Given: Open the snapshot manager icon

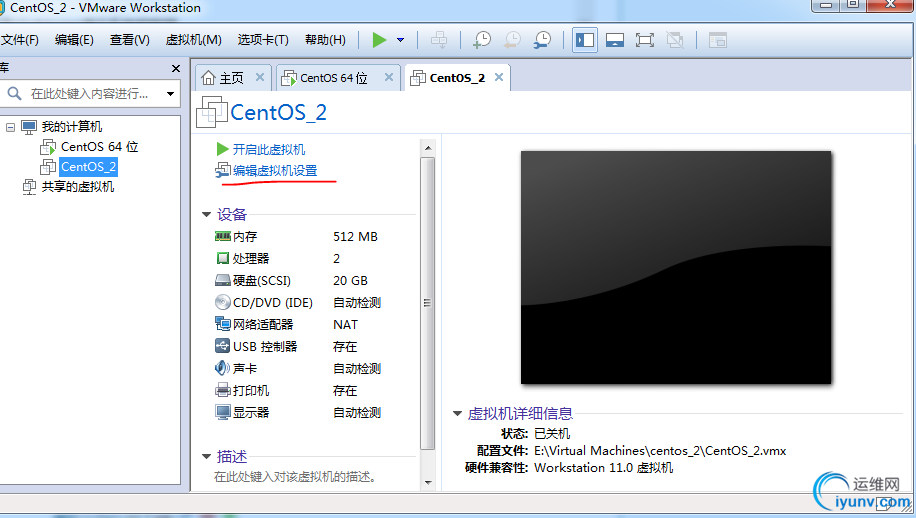Looking at the screenshot, I should (x=543, y=40).
